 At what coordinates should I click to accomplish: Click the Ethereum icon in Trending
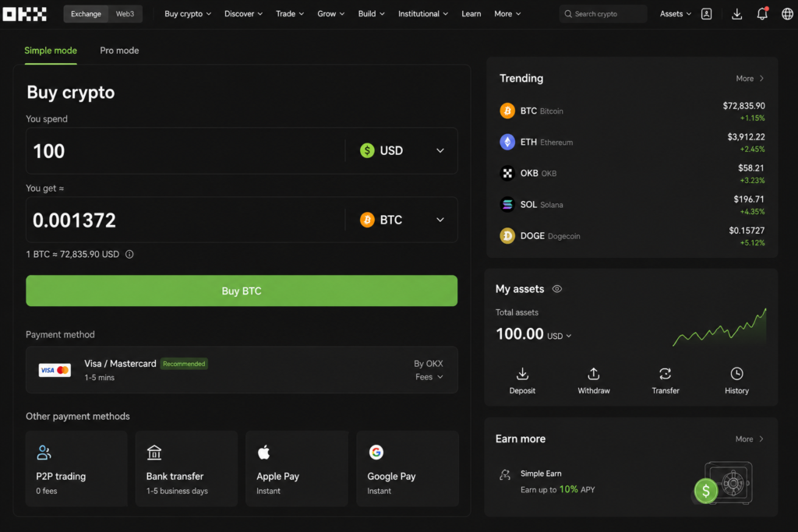point(507,142)
